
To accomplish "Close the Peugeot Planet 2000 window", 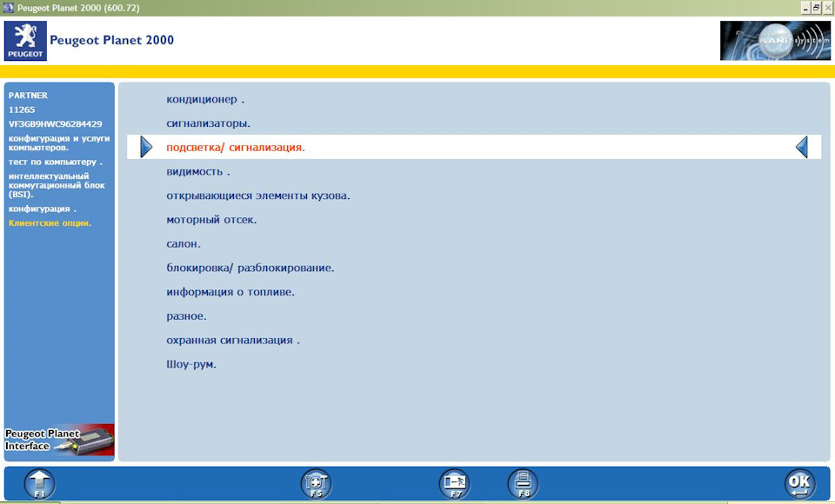I will tap(827, 8).
